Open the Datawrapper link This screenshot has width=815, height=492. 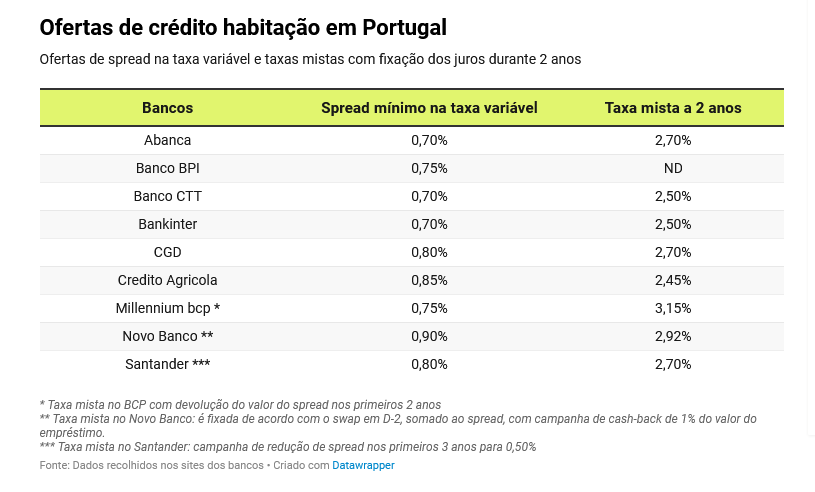363,465
